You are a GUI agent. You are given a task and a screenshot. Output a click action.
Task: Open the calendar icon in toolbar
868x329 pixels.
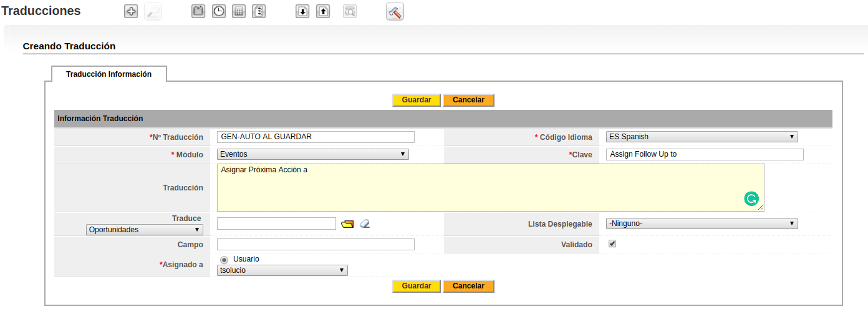click(x=198, y=11)
